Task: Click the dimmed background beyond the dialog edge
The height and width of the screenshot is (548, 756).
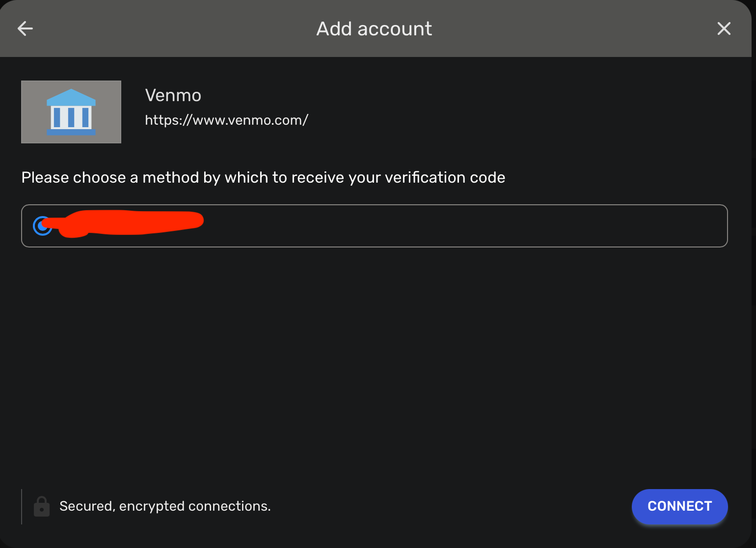Action: tap(754, 295)
